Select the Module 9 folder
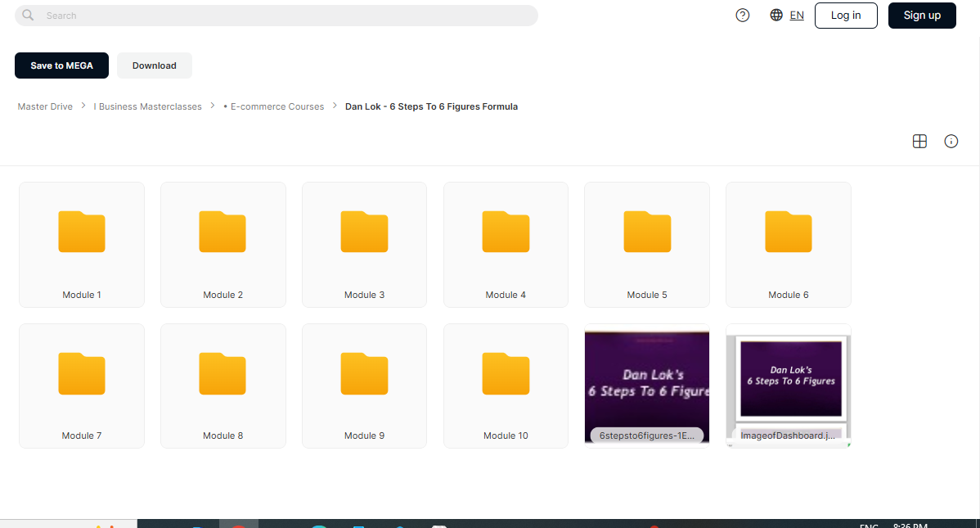The height and width of the screenshot is (528, 980). pyautogui.click(x=364, y=386)
